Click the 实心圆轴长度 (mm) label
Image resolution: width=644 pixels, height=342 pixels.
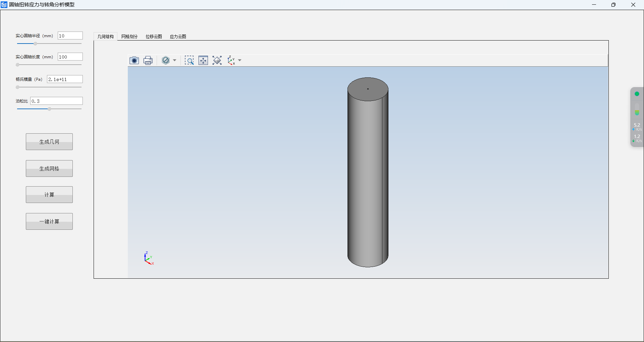(x=34, y=57)
